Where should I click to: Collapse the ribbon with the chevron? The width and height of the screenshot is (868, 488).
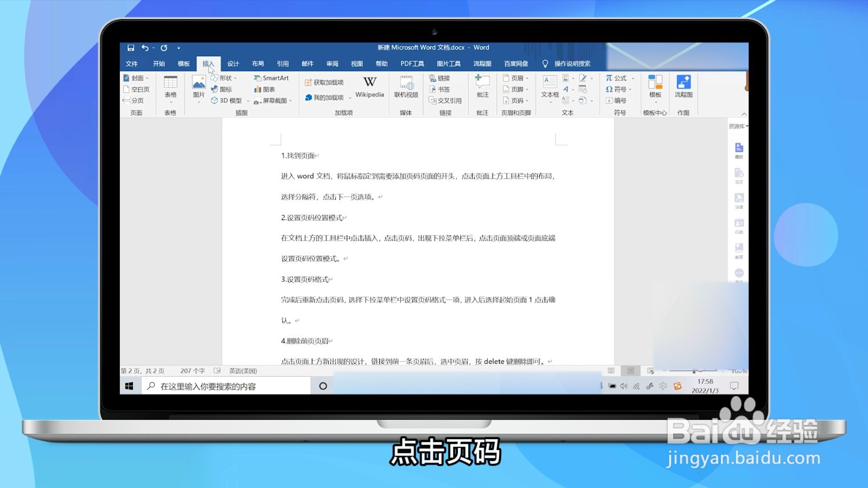tap(744, 114)
